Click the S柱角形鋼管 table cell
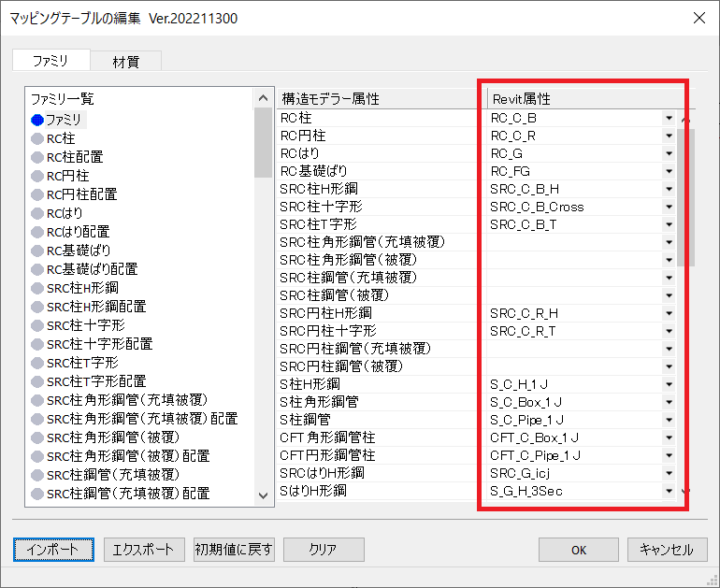Screen dimensions: 720x588 coord(382,402)
